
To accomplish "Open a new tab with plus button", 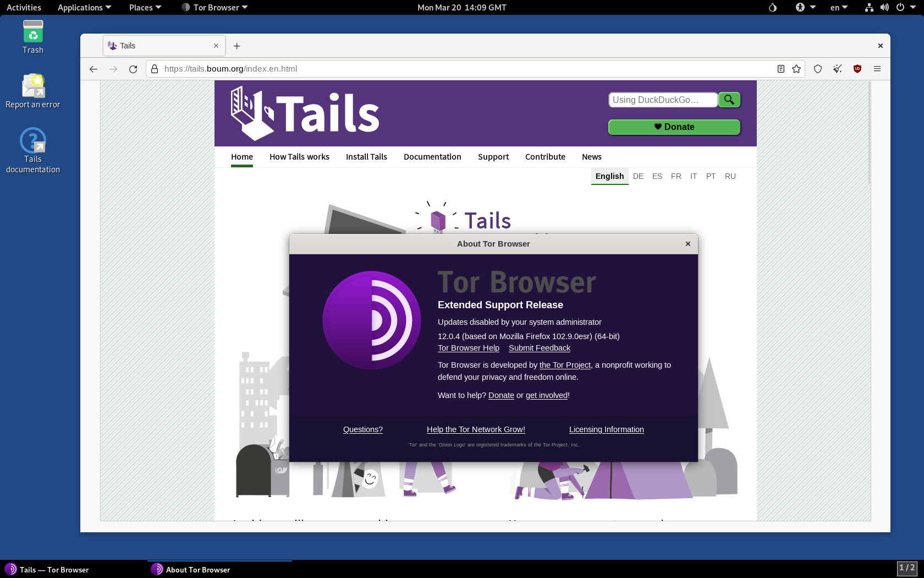I will coord(237,46).
